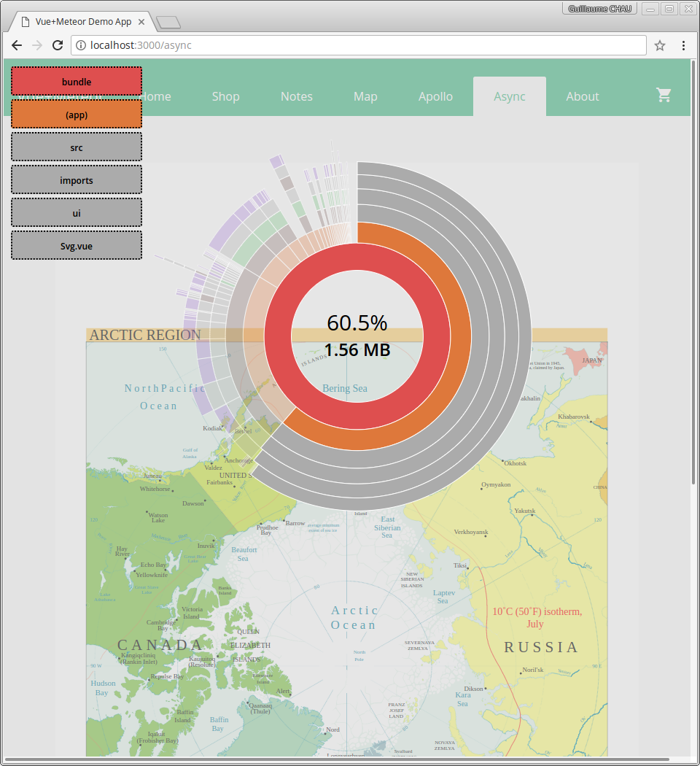This screenshot has height=766, width=700.
Task: Switch to the Notes tab
Action: coord(296,96)
